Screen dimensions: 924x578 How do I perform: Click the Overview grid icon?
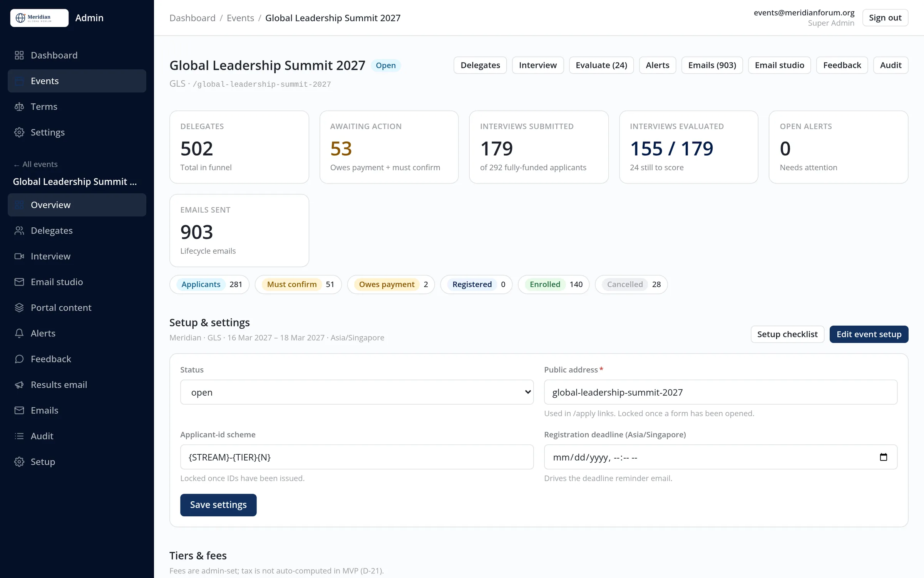pos(19,205)
